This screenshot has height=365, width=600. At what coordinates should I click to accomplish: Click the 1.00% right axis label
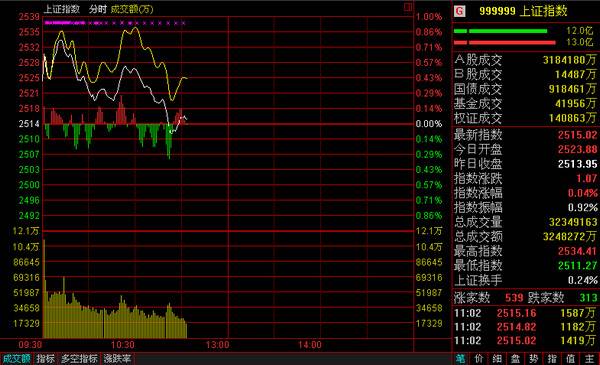point(429,17)
